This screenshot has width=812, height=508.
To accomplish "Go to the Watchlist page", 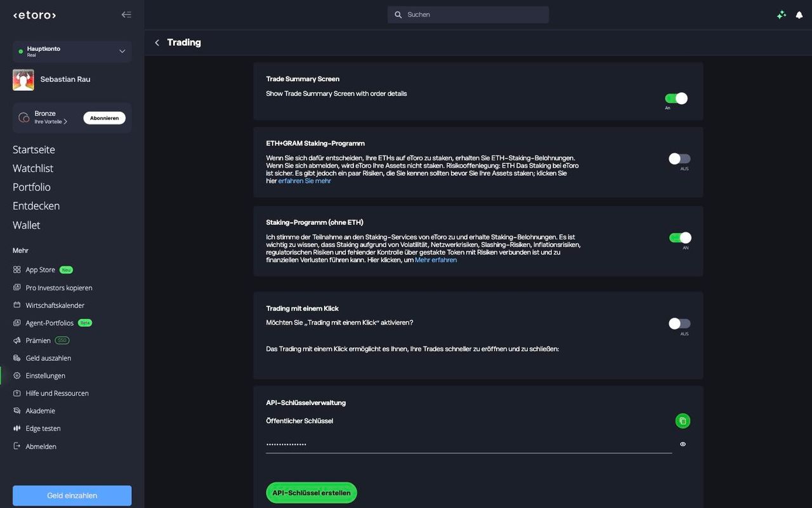I will [x=33, y=168].
